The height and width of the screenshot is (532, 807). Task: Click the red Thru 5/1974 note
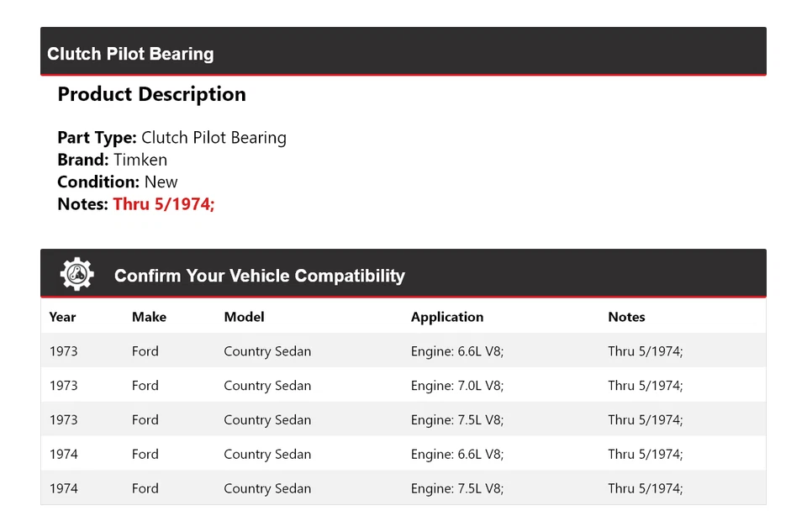163,203
